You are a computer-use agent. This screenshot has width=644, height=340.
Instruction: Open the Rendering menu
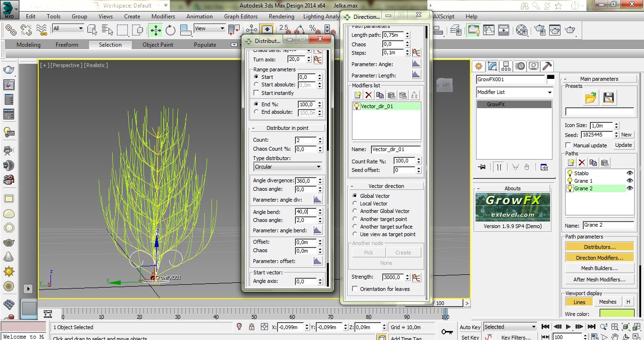[x=281, y=16]
